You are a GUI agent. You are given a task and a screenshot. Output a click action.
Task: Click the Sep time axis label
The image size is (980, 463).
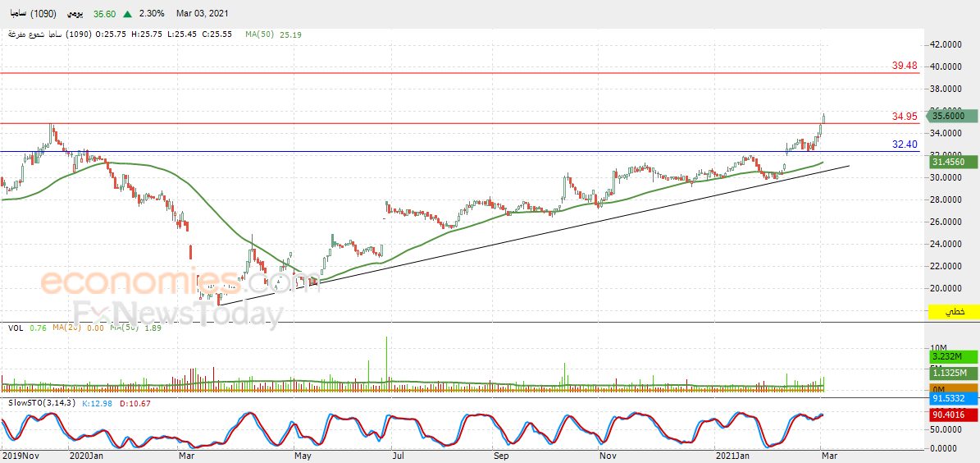click(501, 456)
